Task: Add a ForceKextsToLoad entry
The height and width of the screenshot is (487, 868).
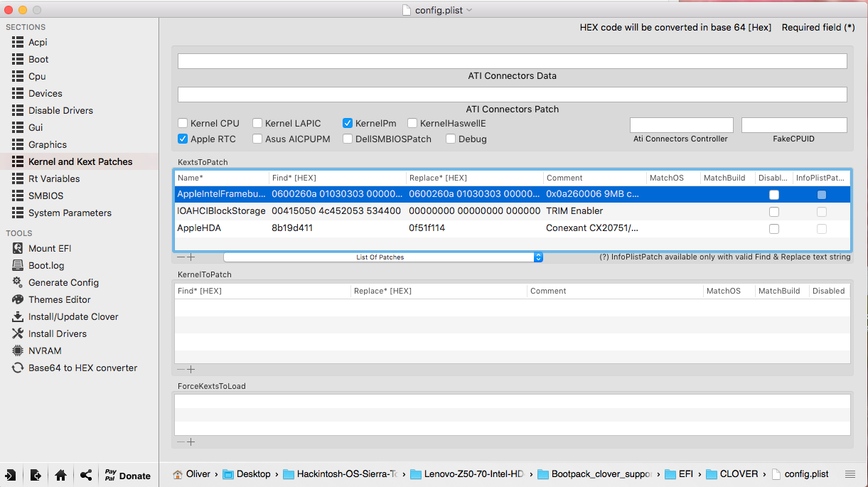Action: pos(191,441)
